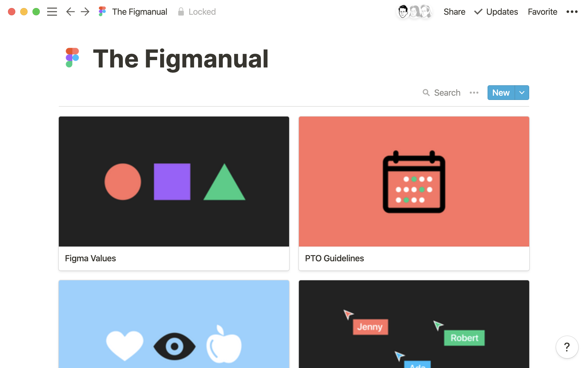The width and height of the screenshot is (588, 368).
Task: Click the Updates checkmark icon
Action: [477, 11]
